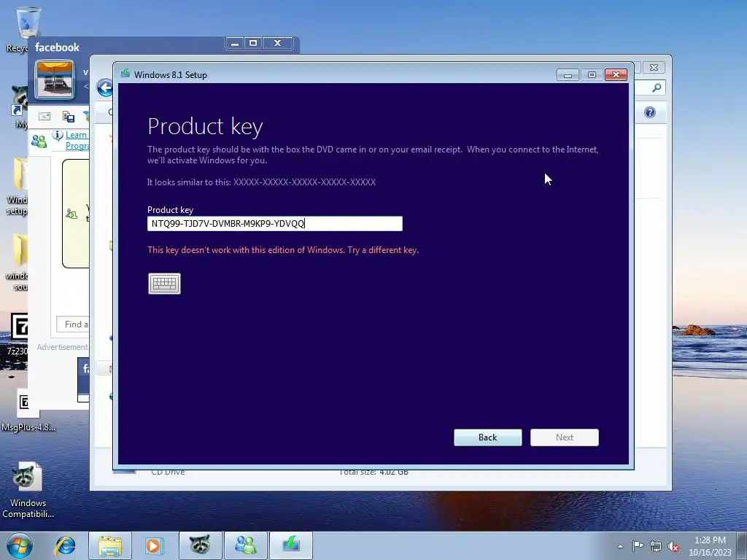Click the Show desktop strip

[743, 545]
